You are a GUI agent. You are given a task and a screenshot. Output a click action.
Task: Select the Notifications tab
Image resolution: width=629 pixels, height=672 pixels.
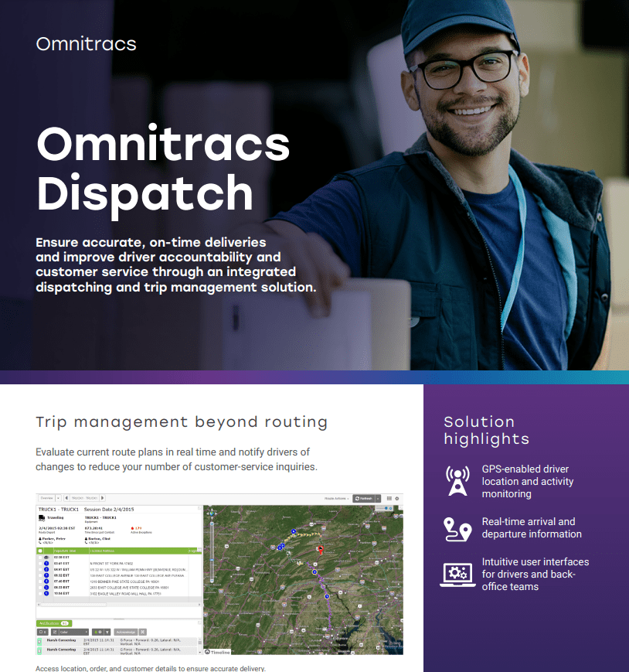53,623
